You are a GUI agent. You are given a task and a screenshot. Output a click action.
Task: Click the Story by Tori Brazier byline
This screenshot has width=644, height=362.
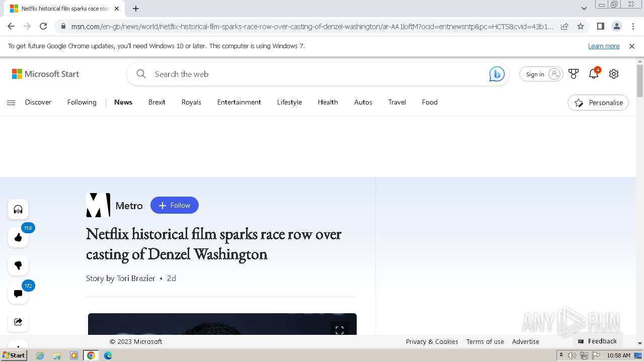tap(121, 278)
